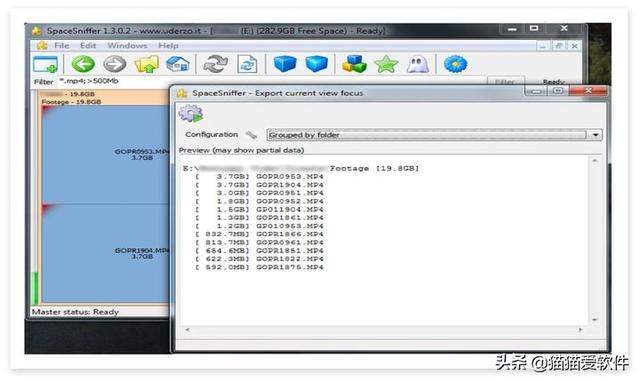
Task: Click the colored blocks file classes icon
Action: [x=354, y=64]
